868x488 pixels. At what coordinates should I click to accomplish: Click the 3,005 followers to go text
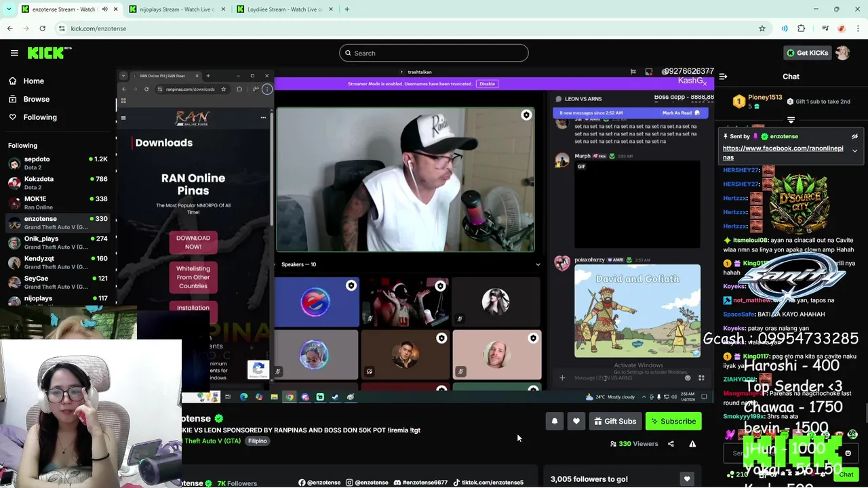pyautogui.click(x=589, y=479)
